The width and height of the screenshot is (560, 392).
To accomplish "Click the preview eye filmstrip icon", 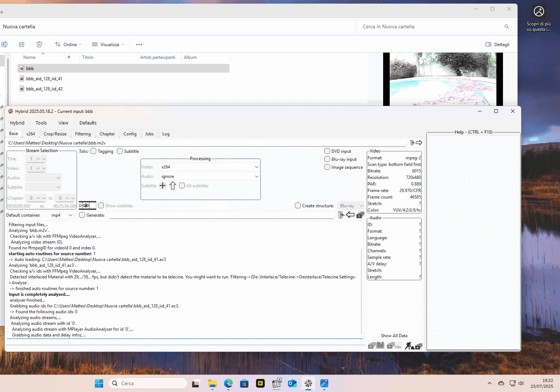I will 87,205.
